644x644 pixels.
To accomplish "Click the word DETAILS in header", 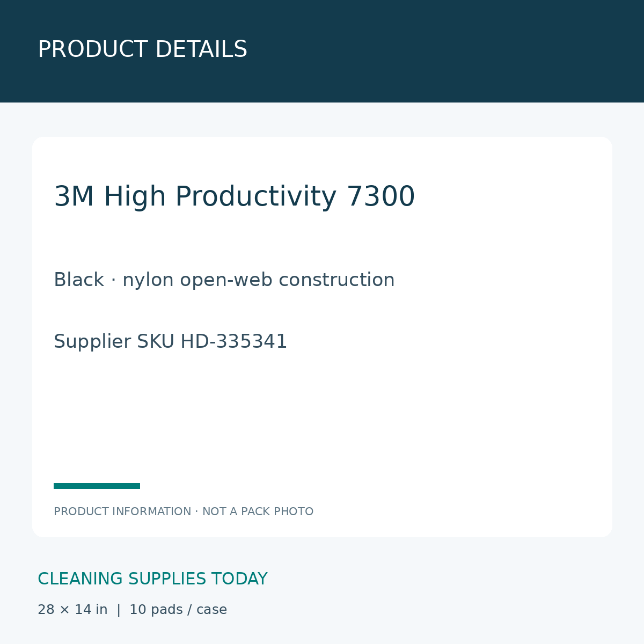I will (x=201, y=49).
